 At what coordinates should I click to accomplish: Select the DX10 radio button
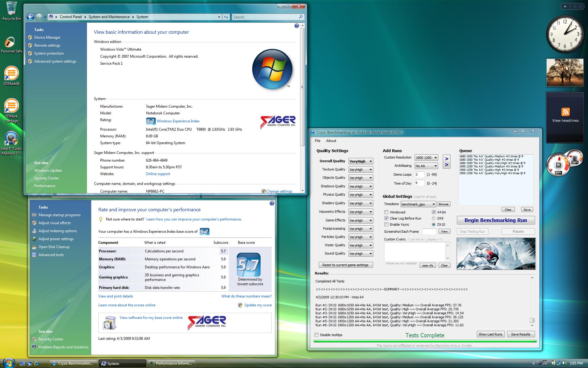[x=434, y=224]
